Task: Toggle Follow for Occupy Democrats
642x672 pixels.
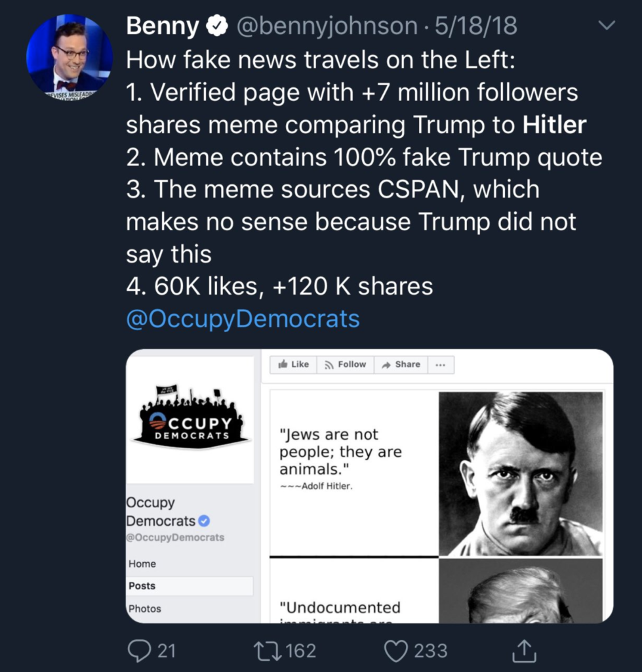Action: click(344, 364)
